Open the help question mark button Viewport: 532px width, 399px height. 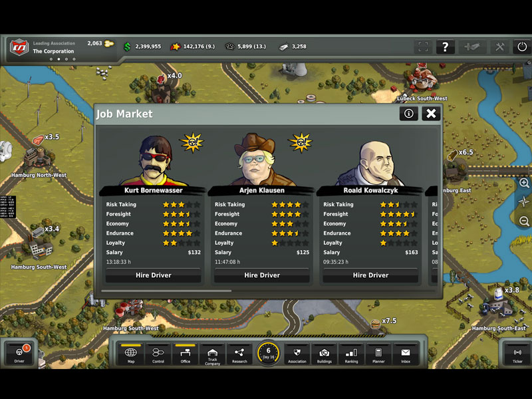445,47
